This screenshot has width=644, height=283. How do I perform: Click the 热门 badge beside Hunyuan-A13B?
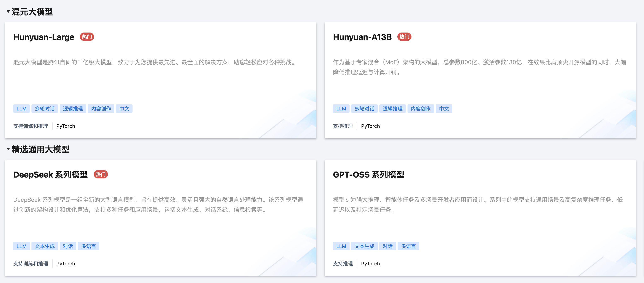pos(404,37)
